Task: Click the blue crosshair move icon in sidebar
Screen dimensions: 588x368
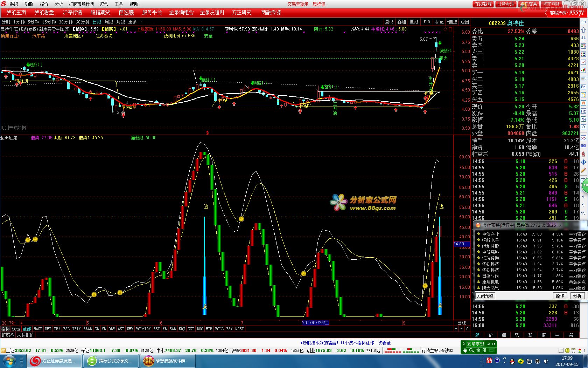Action: [583, 162]
